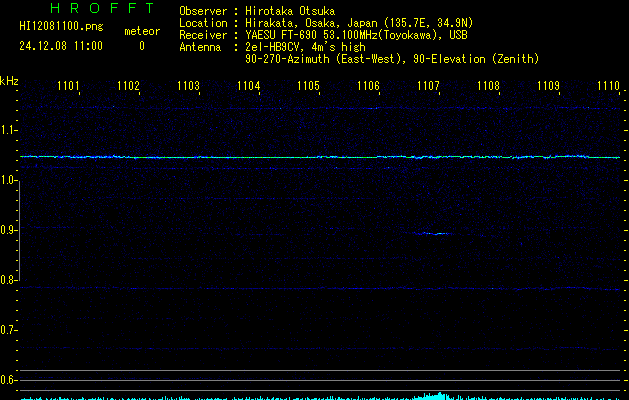Click the 0.6 frequency axis label
The image size is (629, 400).
coord(9,380)
